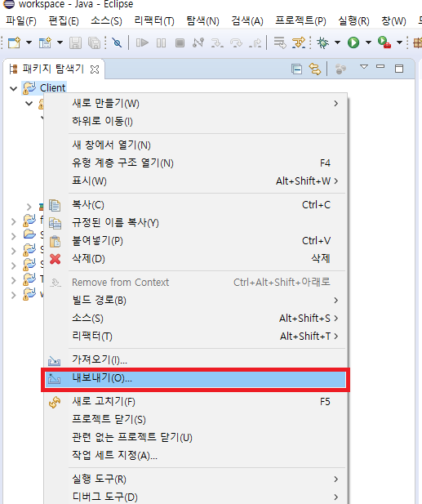Choose 프로젝트 닫기(S)
This screenshot has height=504, width=422.
(x=195, y=420)
